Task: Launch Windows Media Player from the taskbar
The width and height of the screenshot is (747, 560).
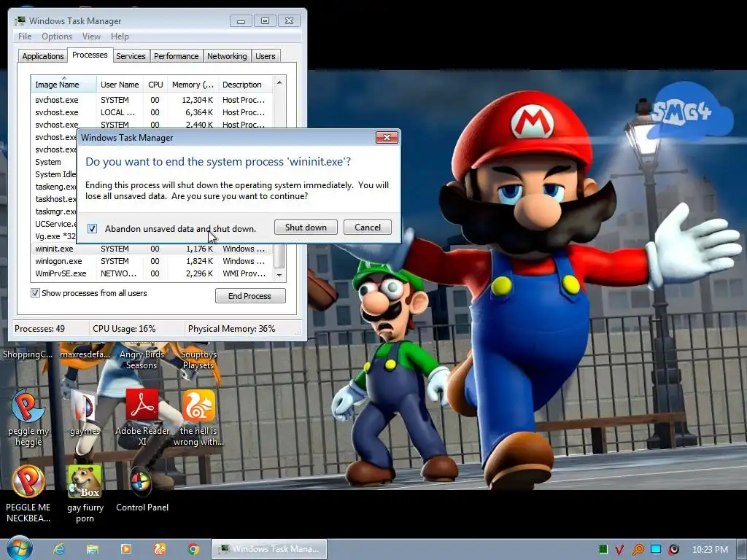Action: click(125, 549)
